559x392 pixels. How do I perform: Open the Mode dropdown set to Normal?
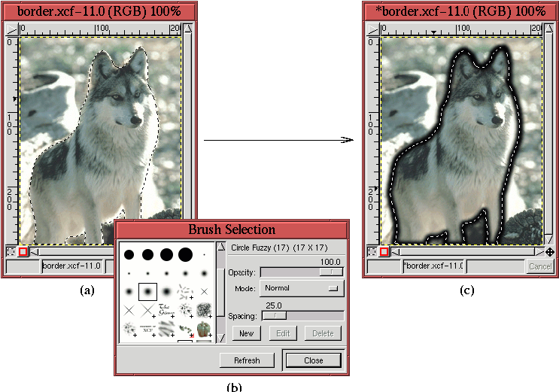pos(301,288)
